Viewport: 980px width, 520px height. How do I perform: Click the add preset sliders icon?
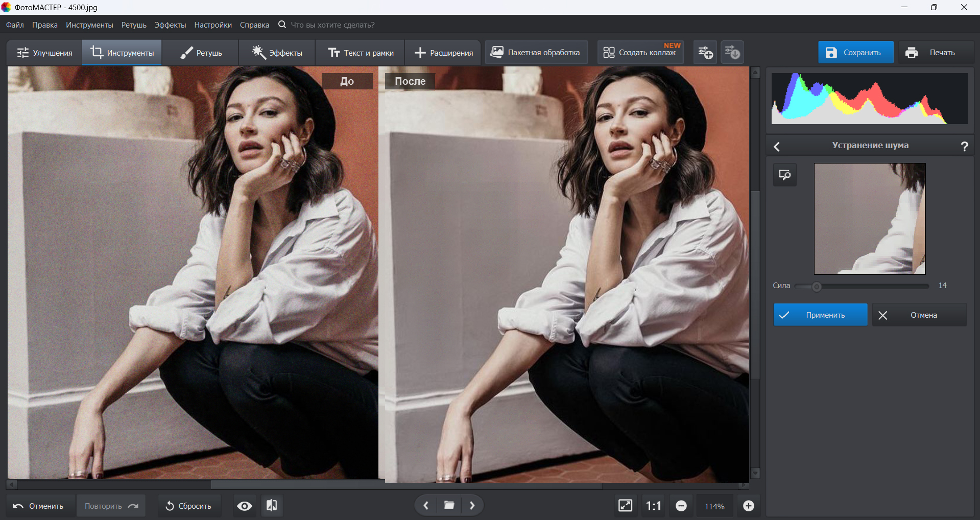(705, 53)
